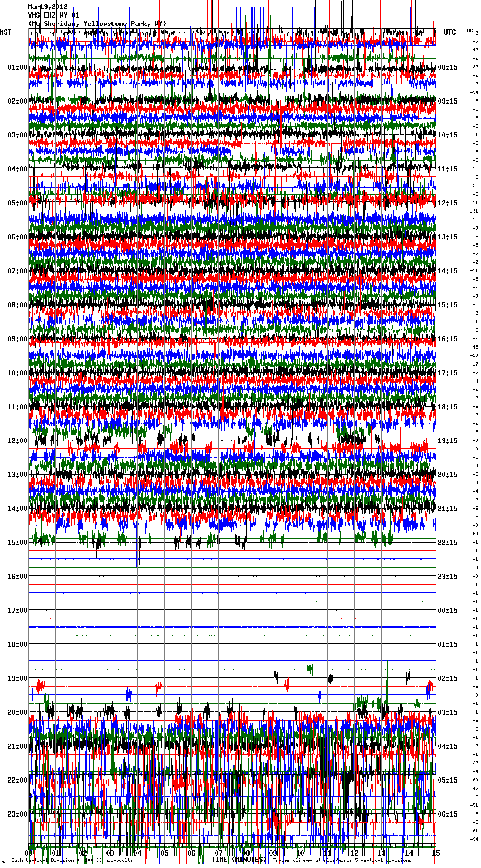
Task: Click the TIME (MINUTES) axis title
Action: tap(238, 860)
